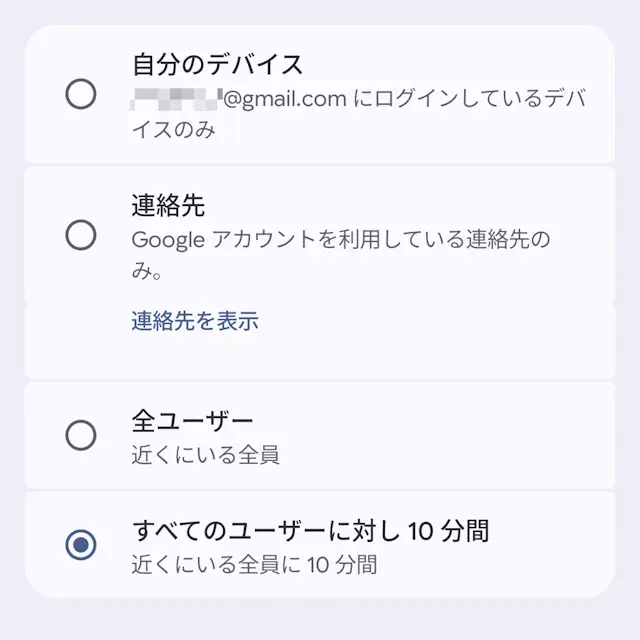Click the デバイスのみ text on second description line
Image resolution: width=640 pixels, height=640 pixels.
(x=173, y=130)
